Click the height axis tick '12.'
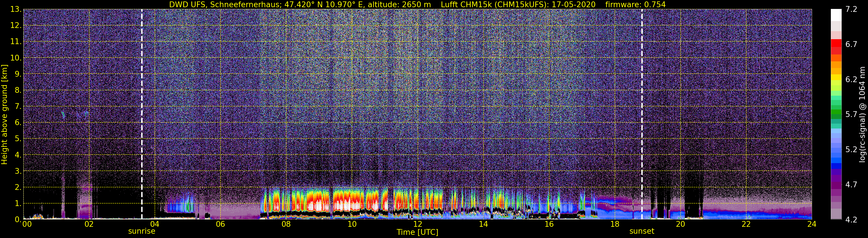The width and height of the screenshot is (868, 238). pyautogui.click(x=16, y=26)
